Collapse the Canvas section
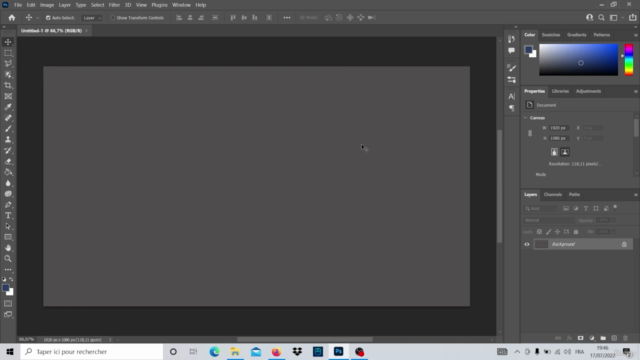The image size is (640, 360). coord(525,118)
